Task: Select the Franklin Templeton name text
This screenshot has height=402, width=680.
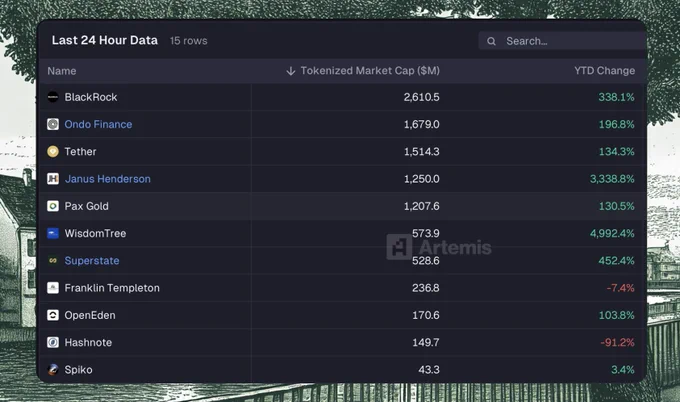Action: tap(112, 288)
